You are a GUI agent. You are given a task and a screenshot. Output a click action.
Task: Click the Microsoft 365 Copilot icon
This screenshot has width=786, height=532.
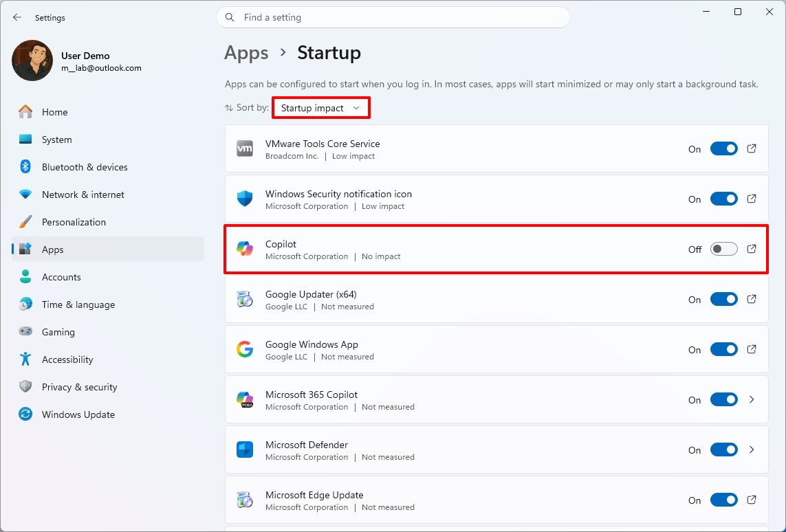coord(245,399)
